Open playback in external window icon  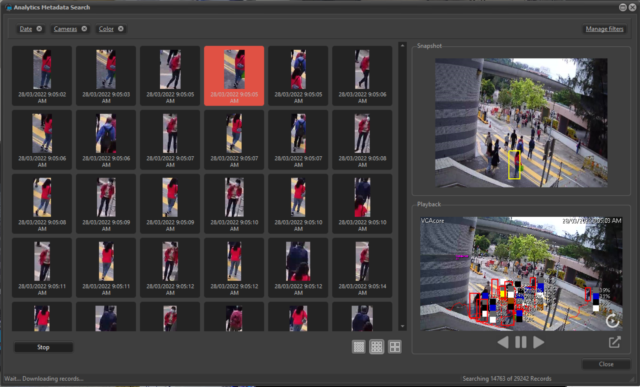click(x=615, y=342)
